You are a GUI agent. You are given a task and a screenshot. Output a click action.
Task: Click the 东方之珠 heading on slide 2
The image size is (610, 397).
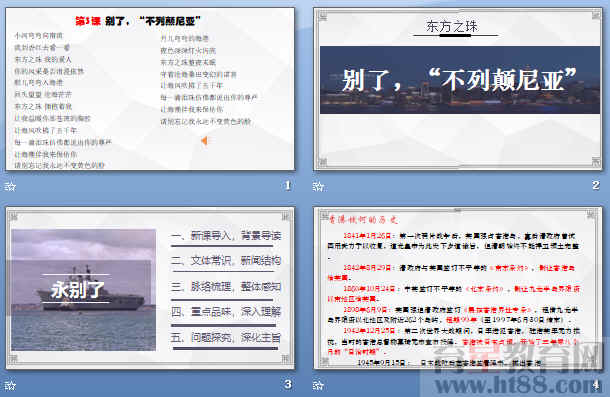click(x=452, y=26)
